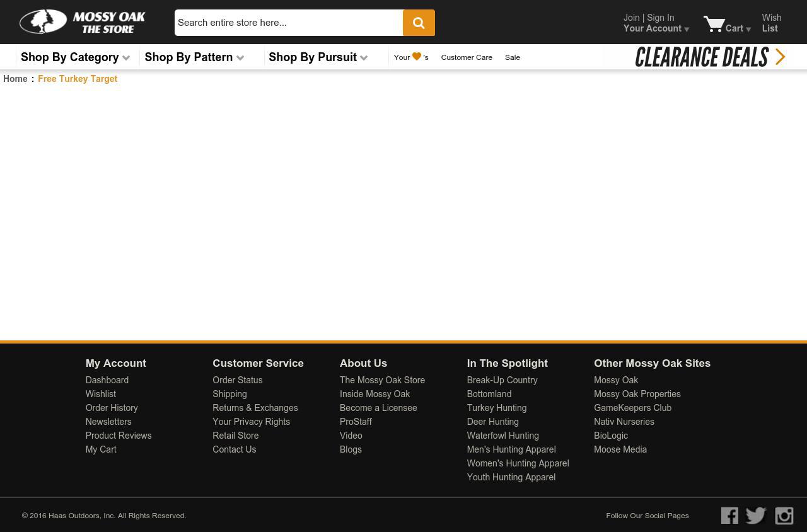Image resolution: width=807 pixels, height=532 pixels.
Task: Open the Twitter social page icon
Action: coord(756,516)
